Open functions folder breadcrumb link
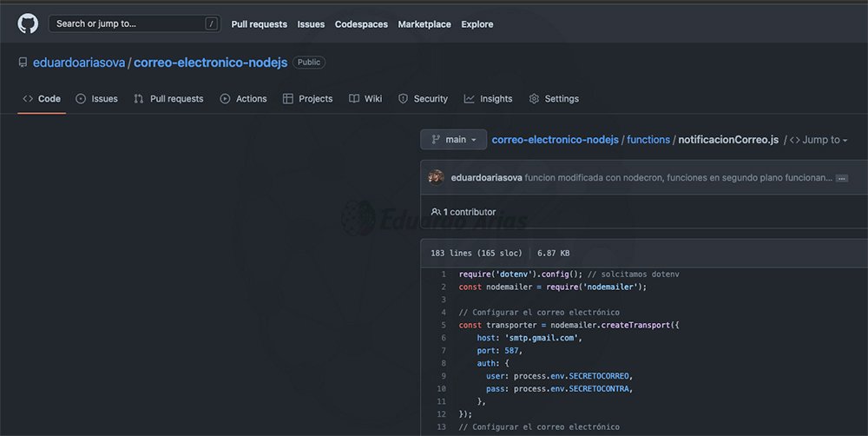This screenshot has height=436, width=868. 648,140
